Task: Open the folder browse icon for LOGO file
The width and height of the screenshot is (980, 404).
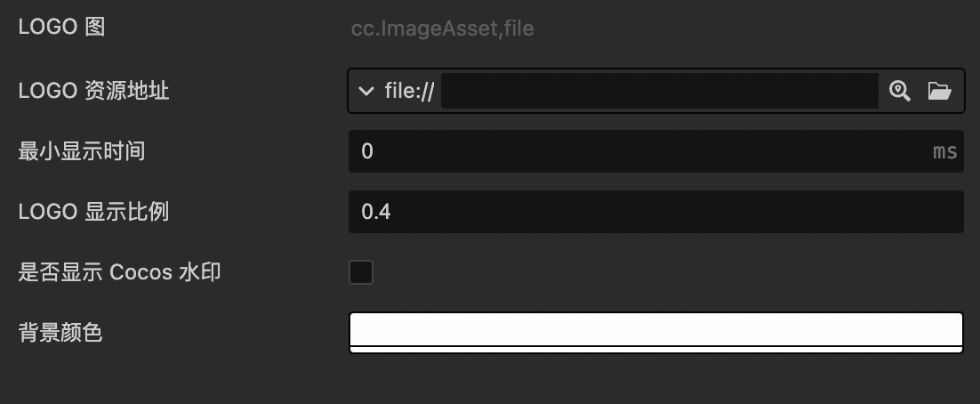Action: tap(939, 91)
